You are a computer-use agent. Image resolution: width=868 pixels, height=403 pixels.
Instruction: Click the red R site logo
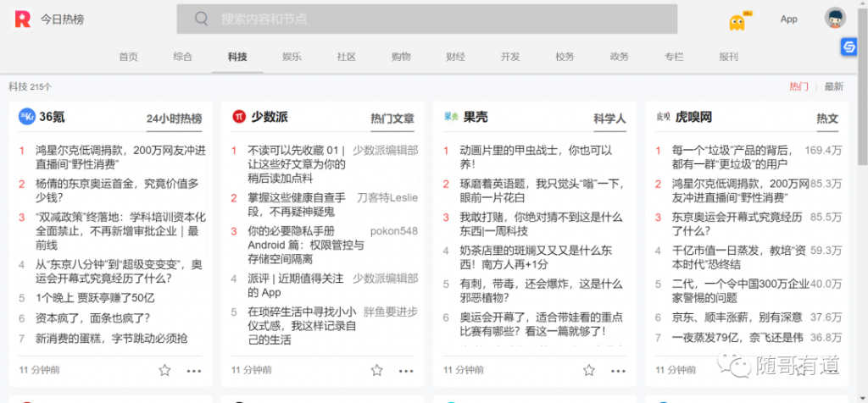23,19
